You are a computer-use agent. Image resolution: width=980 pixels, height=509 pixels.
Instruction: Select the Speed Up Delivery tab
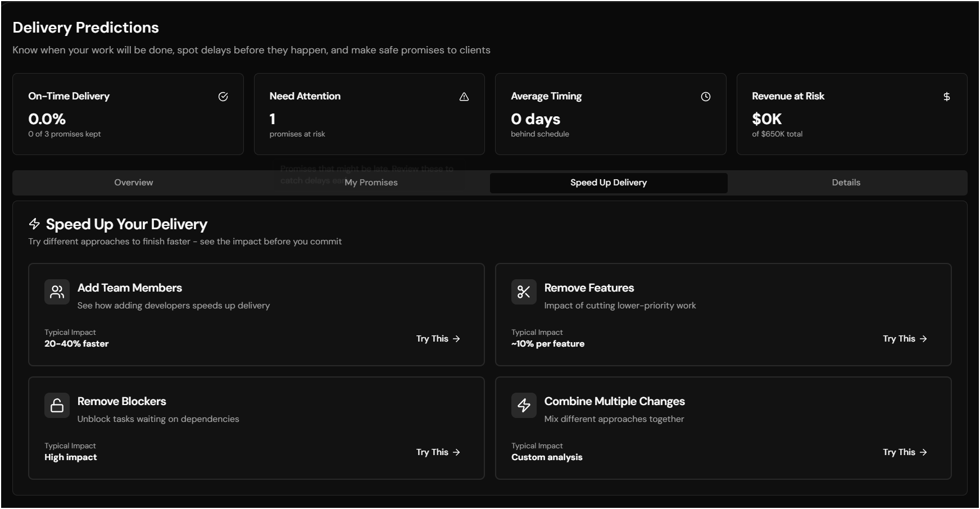[x=609, y=183]
